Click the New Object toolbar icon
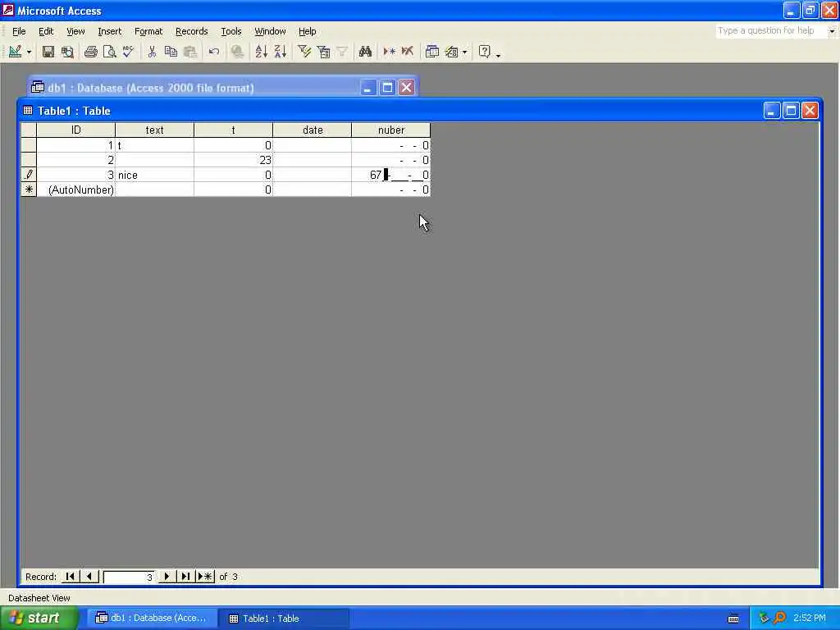Screen dimensions: 840x630 [x=452, y=52]
